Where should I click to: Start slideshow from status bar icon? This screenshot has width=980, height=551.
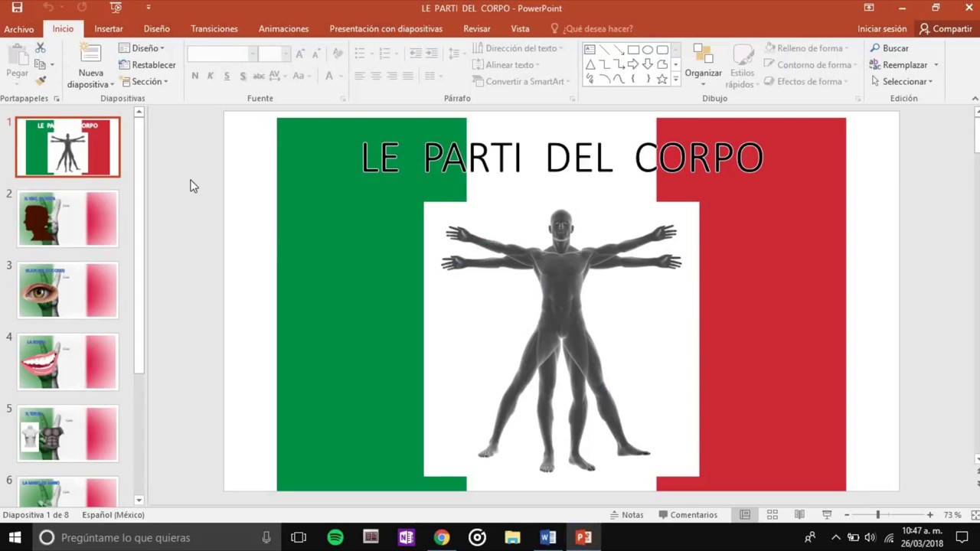tap(827, 515)
